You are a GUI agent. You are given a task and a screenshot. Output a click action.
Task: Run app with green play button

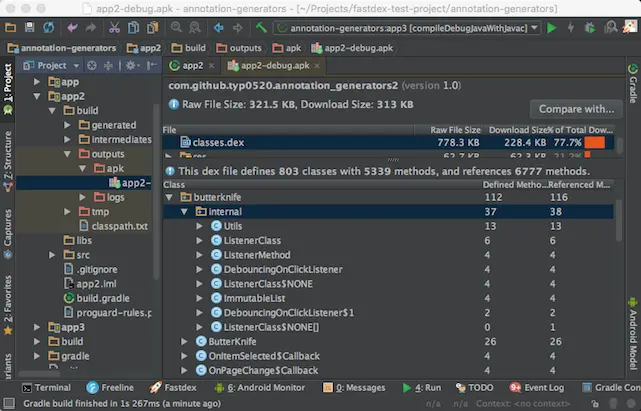551,28
